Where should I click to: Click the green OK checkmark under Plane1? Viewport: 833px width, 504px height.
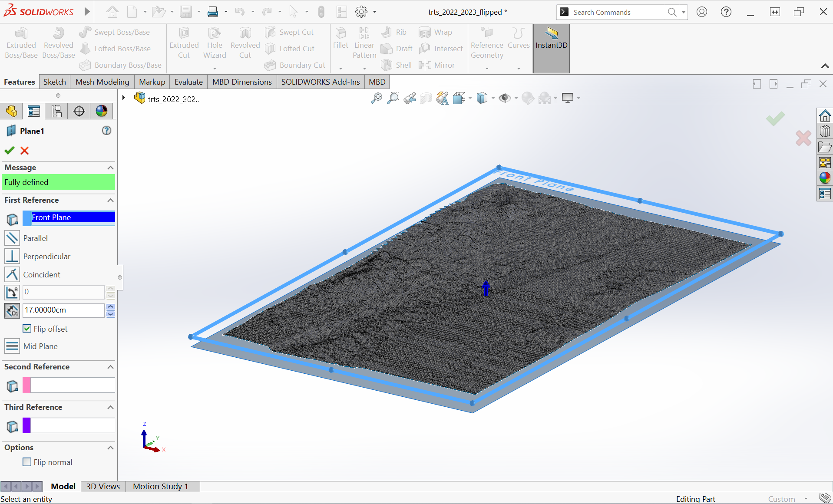(10, 151)
